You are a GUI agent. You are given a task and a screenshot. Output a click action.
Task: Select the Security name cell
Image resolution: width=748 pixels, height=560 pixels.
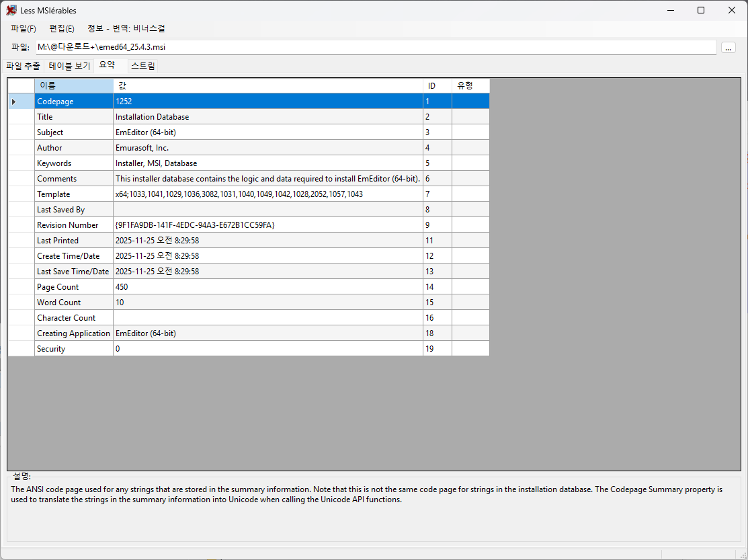click(x=74, y=349)
